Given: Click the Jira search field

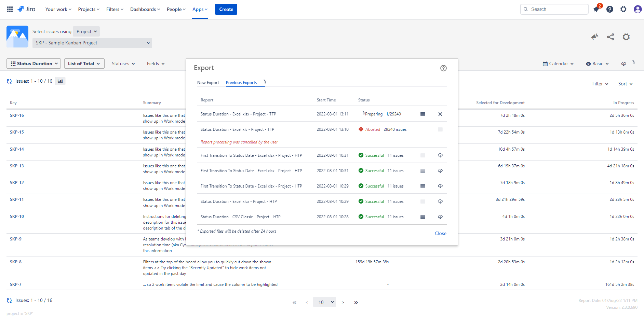Looking at the screenshot, I should pos(554,9).
